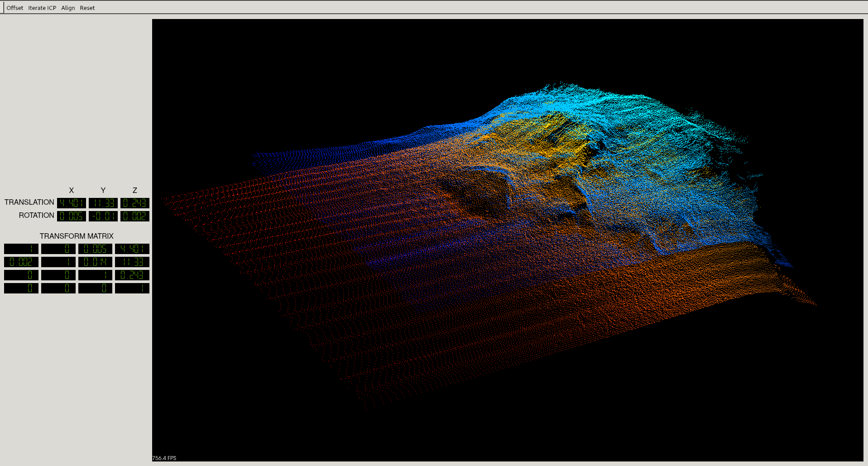The height and width of the screenshot is (466, 868).
Task: Click transform matrix cell showing 11.33
Action: 132,262
